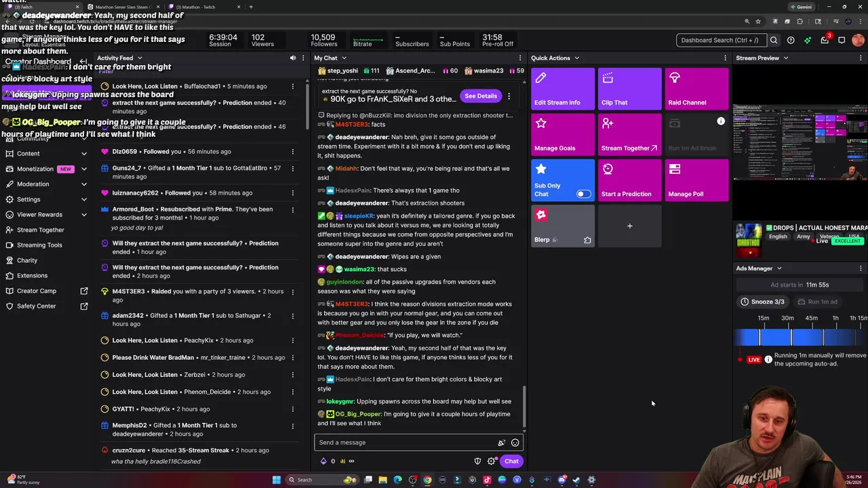This screenshot has width=868, height=488.
Task: Open My Chat panel options menu
Action: tap(520, 58)
